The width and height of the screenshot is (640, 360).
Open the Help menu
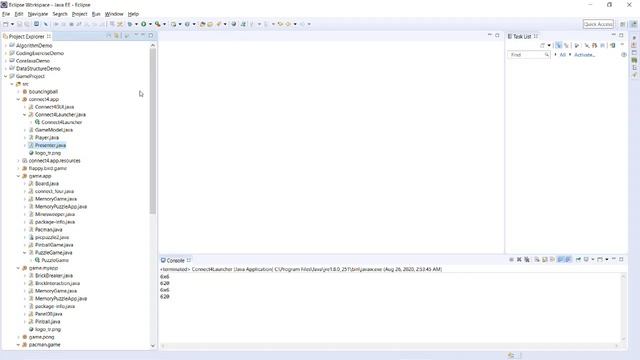coord(133,14)
